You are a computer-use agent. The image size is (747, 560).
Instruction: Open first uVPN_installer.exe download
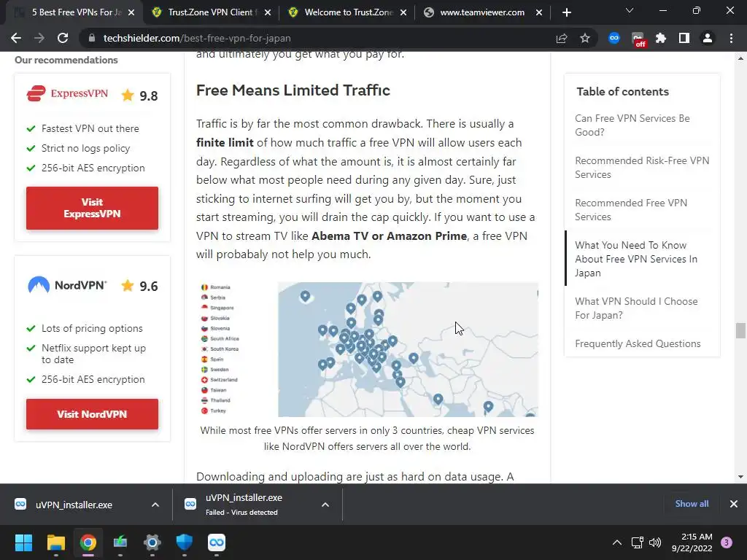(x=74, y=505)
